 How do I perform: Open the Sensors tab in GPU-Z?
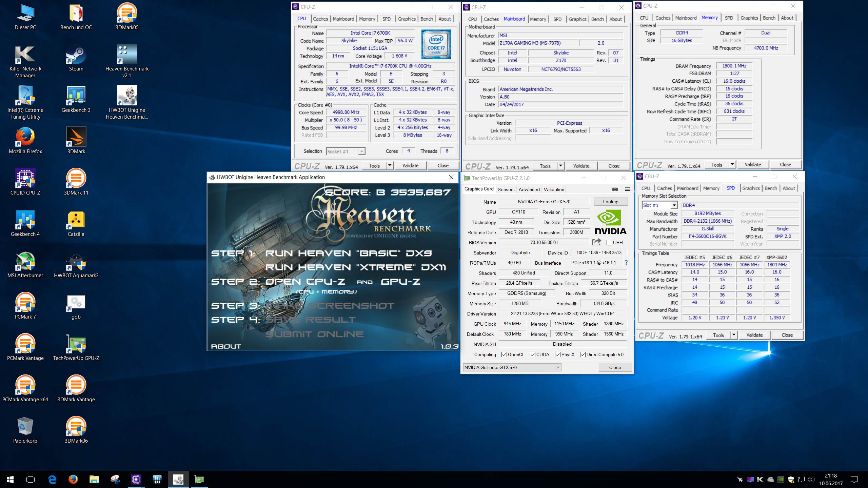coord(506,189)
